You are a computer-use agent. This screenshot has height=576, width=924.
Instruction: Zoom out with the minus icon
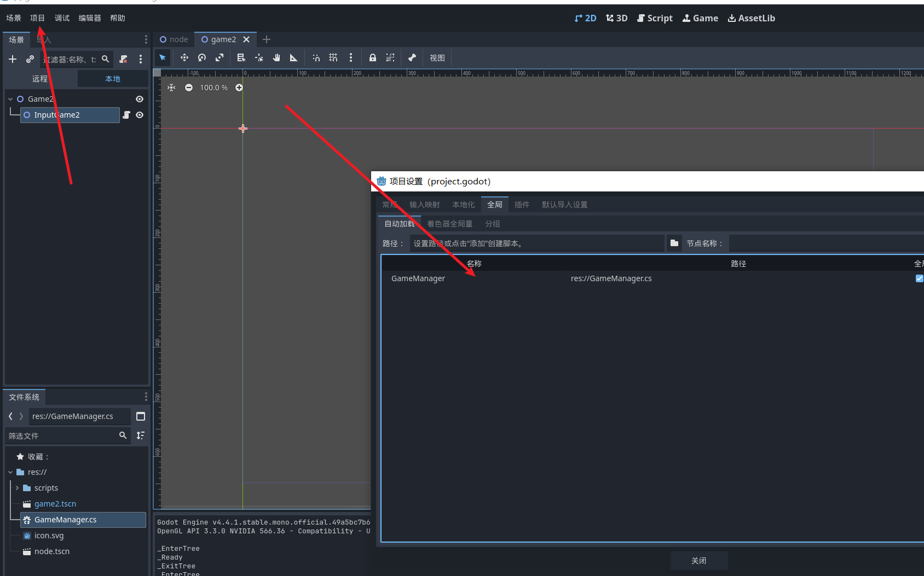point(189,88)
